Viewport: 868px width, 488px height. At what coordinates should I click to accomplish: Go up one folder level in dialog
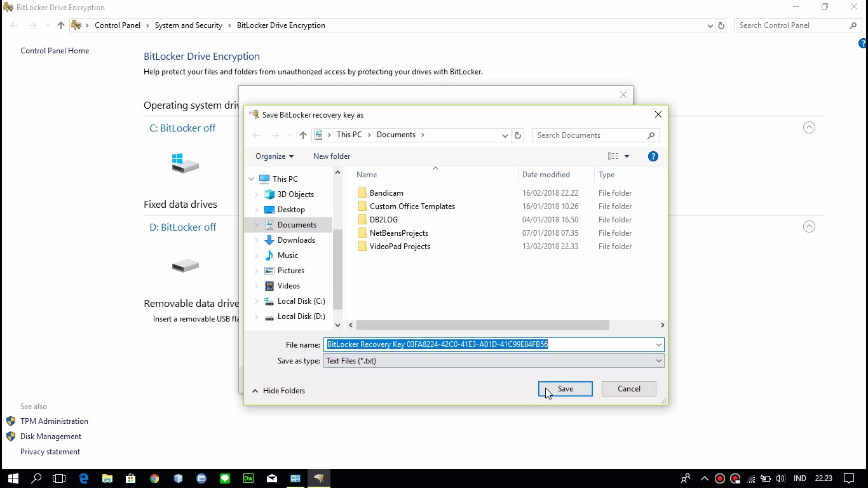(303, 135)
